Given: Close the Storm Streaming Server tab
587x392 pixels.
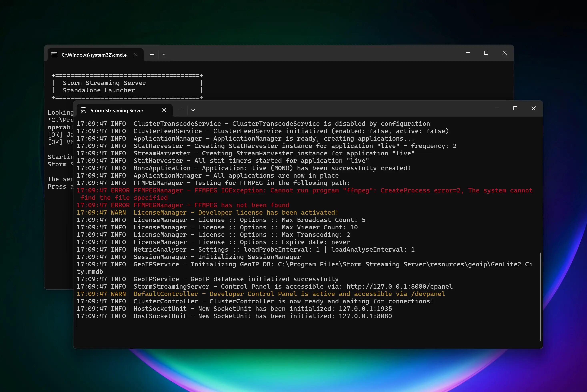Looking at the screenshot, I should (x=164, y=110).
